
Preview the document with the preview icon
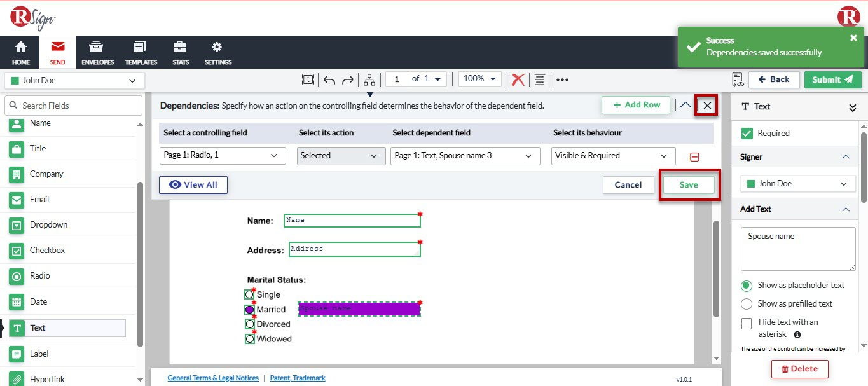[737, 79]
